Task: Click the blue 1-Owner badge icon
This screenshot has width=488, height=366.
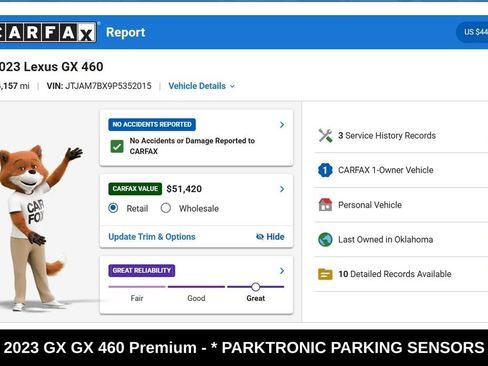Action: (x=325, y=170)
